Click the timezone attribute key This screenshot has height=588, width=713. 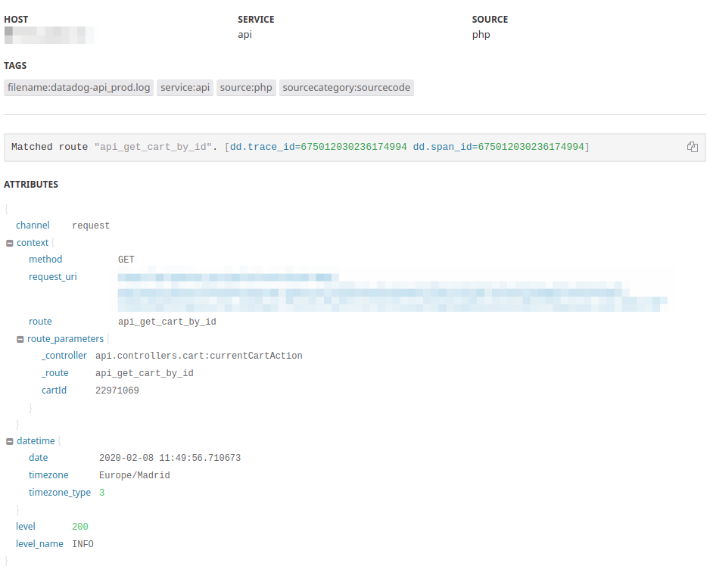pos(48,474)
